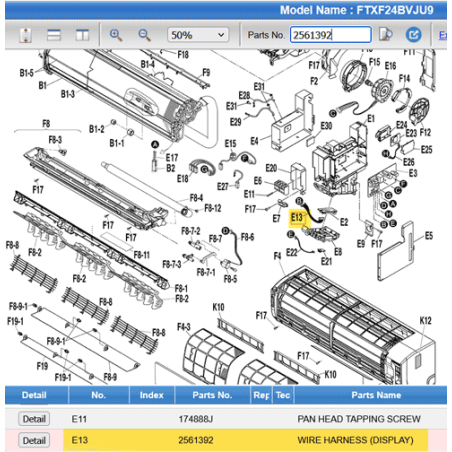Click the Index column header
Screen dimensions: 452x452
click(x=152, y=395)
